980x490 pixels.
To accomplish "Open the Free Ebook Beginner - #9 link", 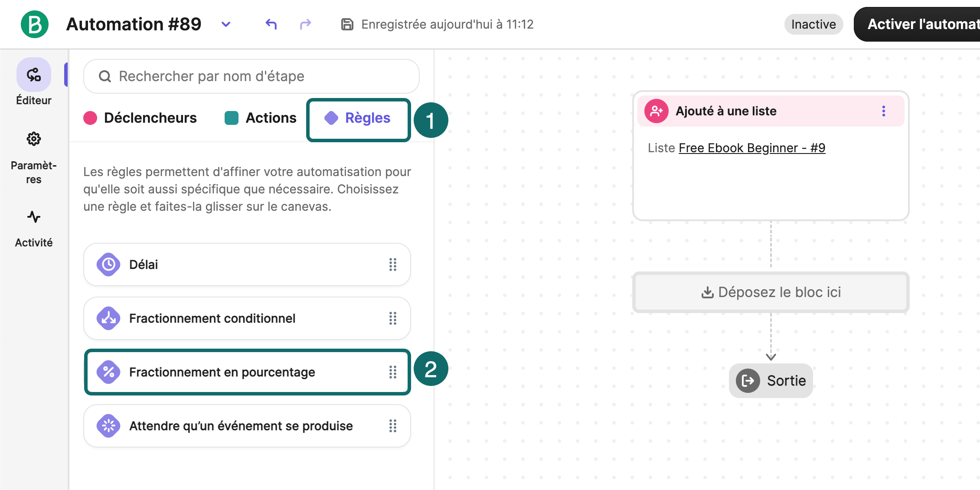I will tap(752, 148).
